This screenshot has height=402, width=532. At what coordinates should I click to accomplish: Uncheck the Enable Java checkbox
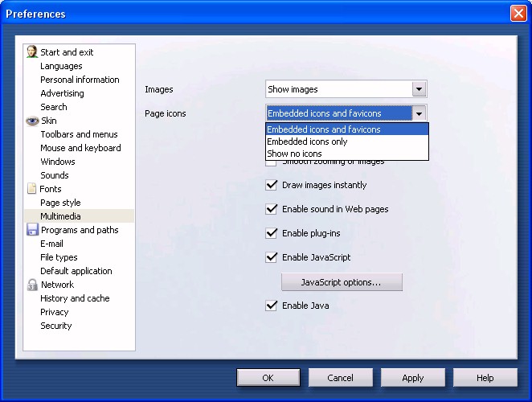tap(272, 306)
